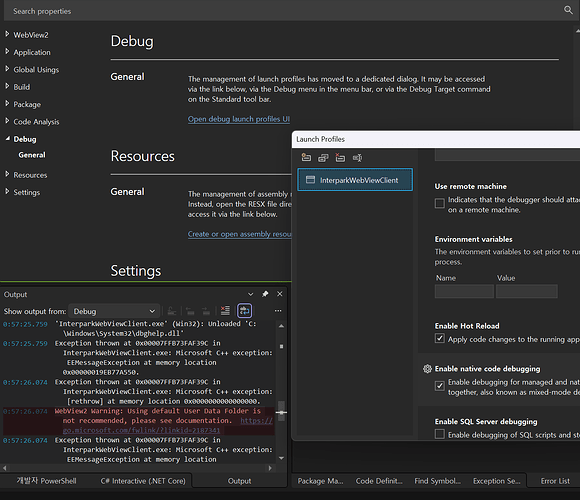Open the C# Interactive tab
The height and width of the screenshot is (500, 580).
143,481
